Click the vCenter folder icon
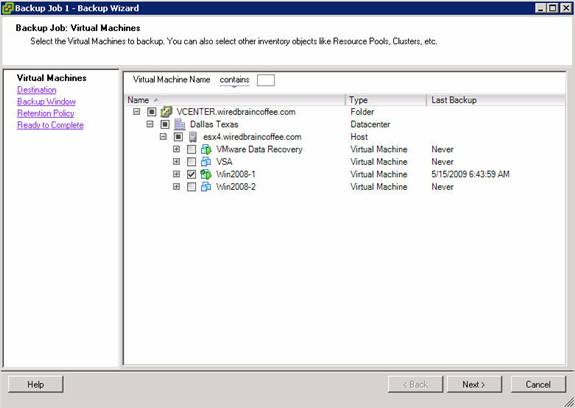575x408 pixels. (x=166, y=112)
